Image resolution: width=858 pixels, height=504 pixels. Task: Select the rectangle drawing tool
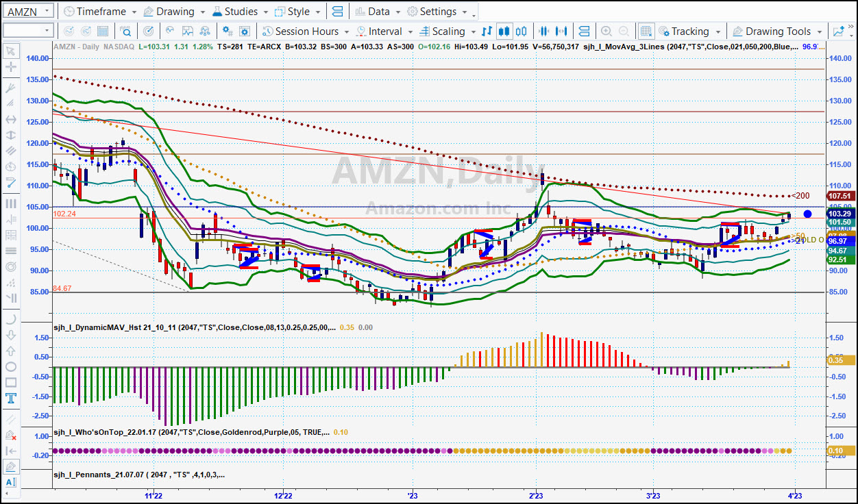10,383
